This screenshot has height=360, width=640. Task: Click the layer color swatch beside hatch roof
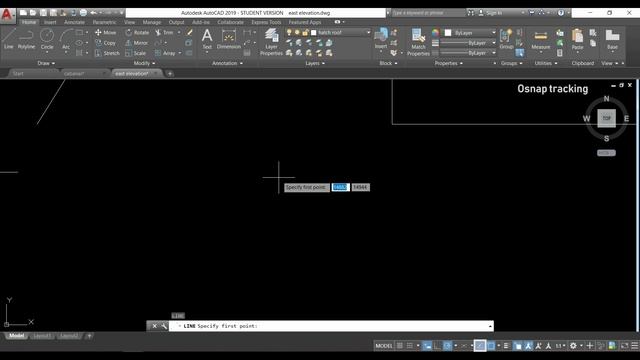[x=313, y=32]
